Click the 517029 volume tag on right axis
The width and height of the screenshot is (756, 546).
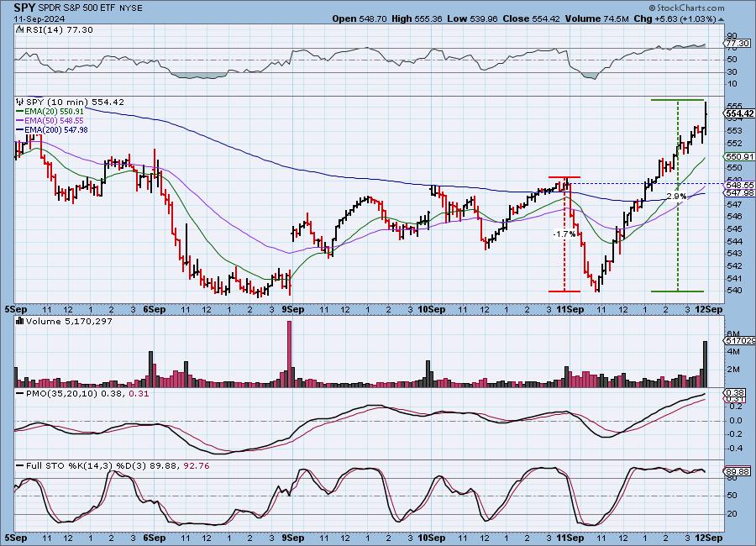(739, 340)
